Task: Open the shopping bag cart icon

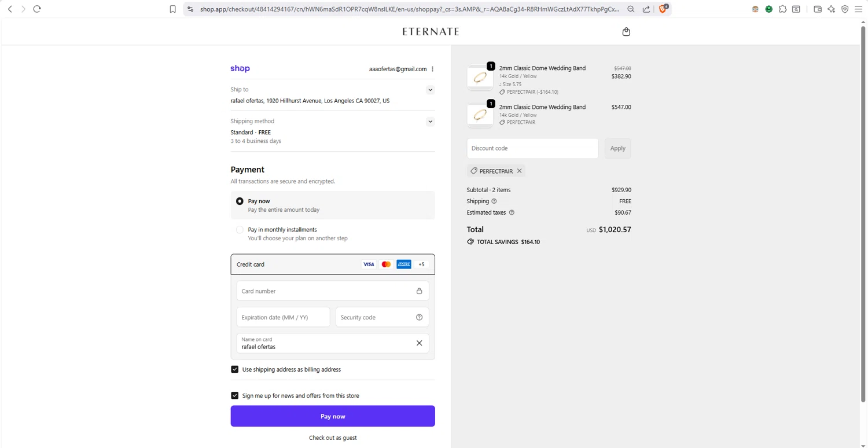Action: (x=626, y=32)
